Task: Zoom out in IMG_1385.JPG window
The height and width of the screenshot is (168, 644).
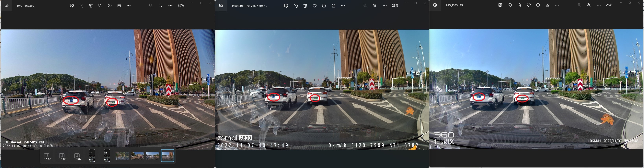Action: pyautogui.click(x=579, y=5)
